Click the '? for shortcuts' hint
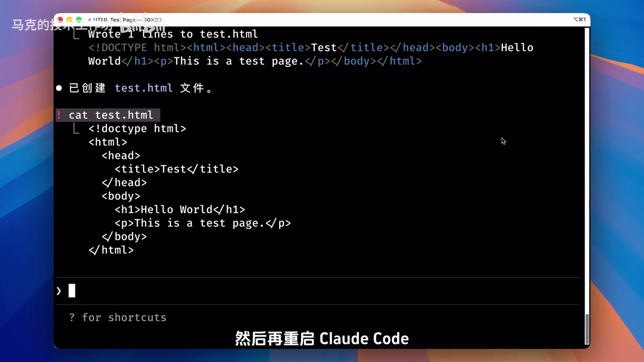This screenshot has height=362, width=644. click(x=118, y=317)
